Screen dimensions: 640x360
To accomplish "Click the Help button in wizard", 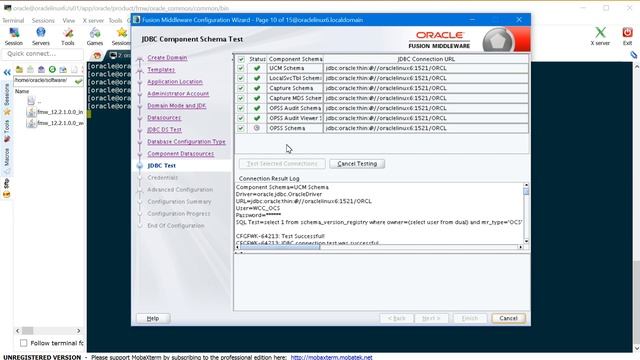I will pyautogui.click(x=153, y=318).
